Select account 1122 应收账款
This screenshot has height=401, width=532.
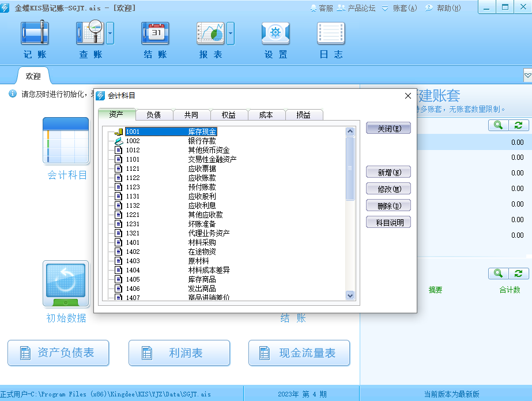(x=171, y=178)
